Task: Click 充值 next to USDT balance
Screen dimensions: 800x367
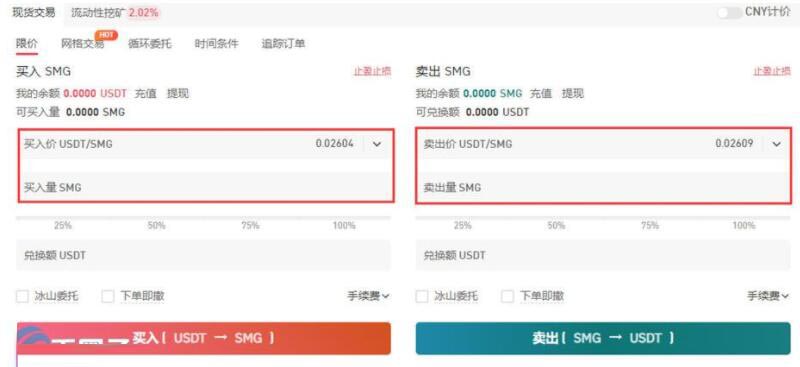Action: point(145,93)
